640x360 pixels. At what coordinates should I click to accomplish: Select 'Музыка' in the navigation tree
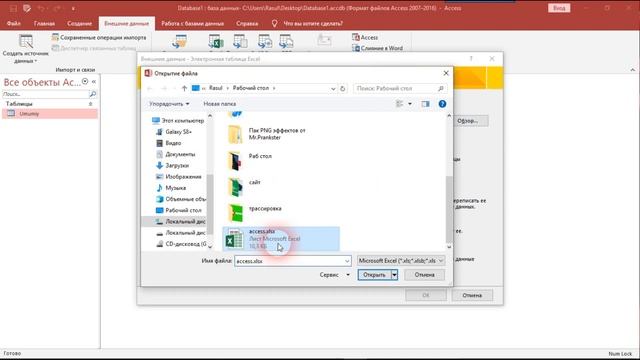171,188
